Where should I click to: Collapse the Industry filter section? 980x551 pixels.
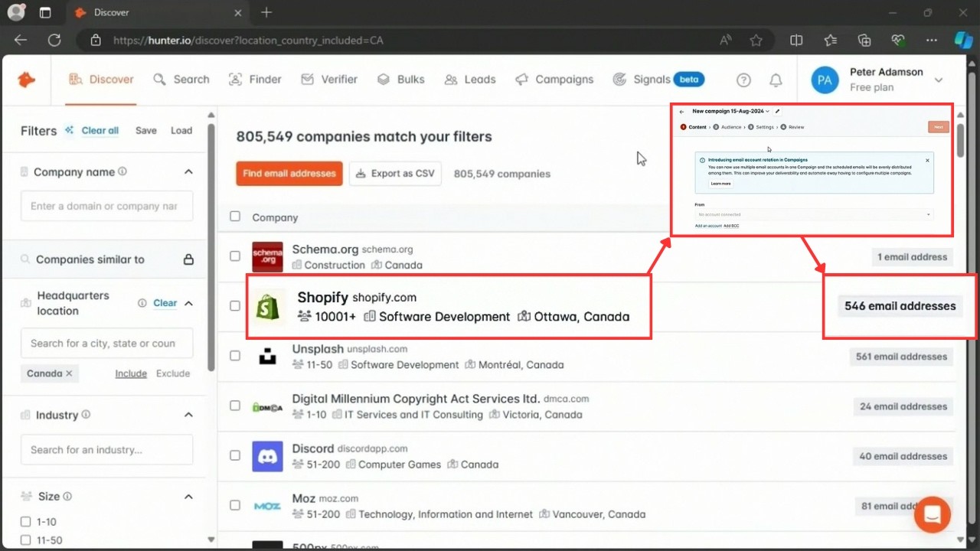(188, 415)
